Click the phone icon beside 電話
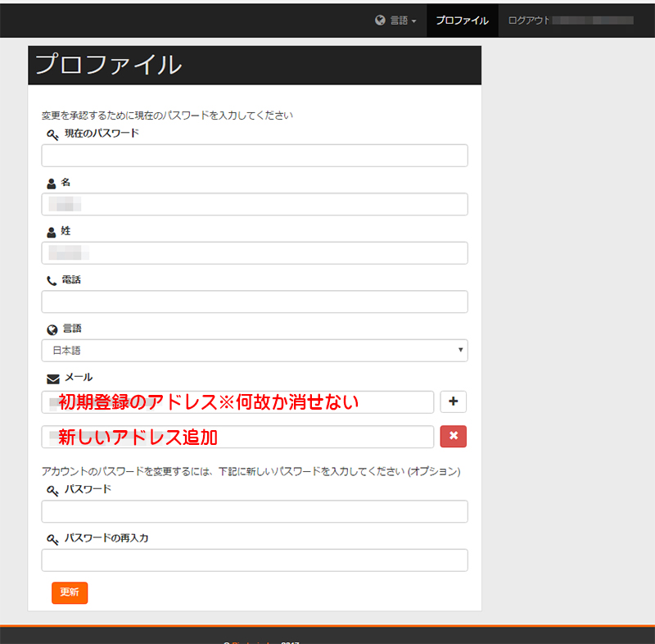The width and height of the screenshot is (655, 644). coord(52,280)
